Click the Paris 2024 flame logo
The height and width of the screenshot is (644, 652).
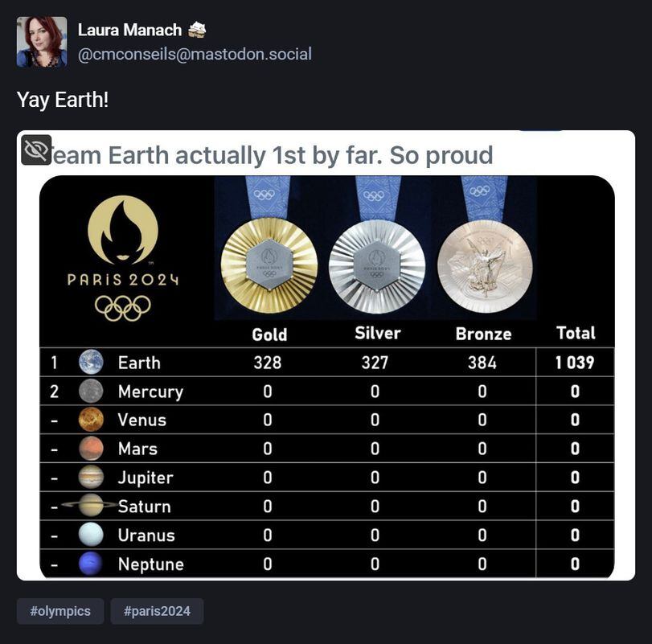tap(123, 230)
